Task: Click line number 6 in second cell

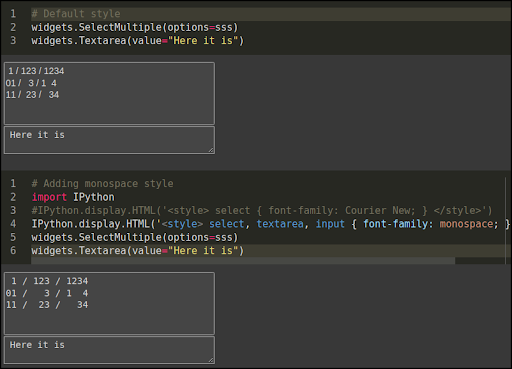Action: click(x=13, y=251)
